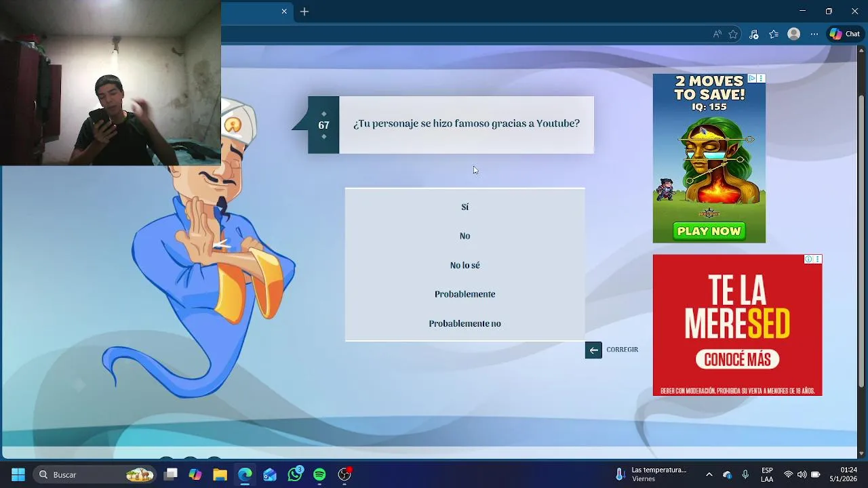The width and height of the screenshot is (868, 488).
Task: Select the "Probablemente" answer option
Action: point(465,294)
